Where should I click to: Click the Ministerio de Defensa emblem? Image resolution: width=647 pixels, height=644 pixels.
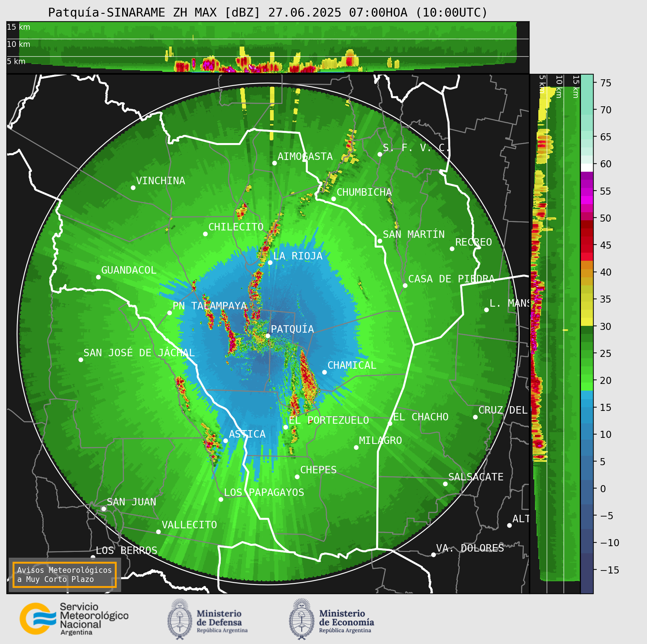pos(180,619)
